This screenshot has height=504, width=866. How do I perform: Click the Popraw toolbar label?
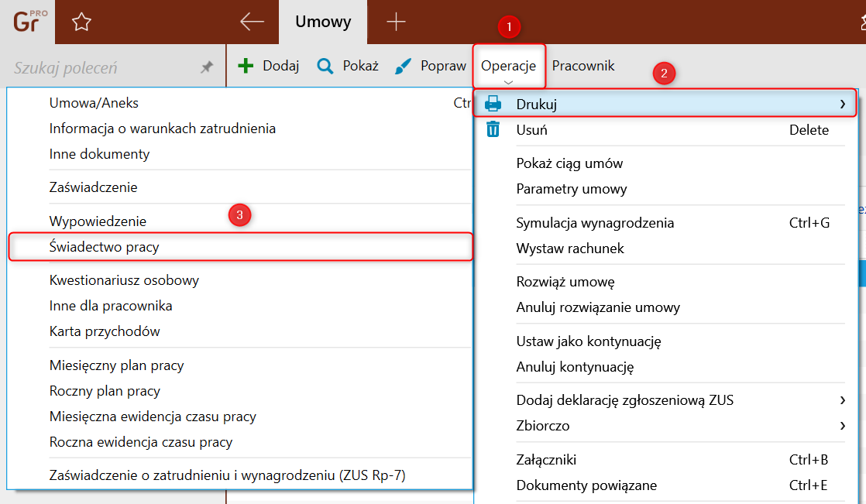click(x=443, y=66)
